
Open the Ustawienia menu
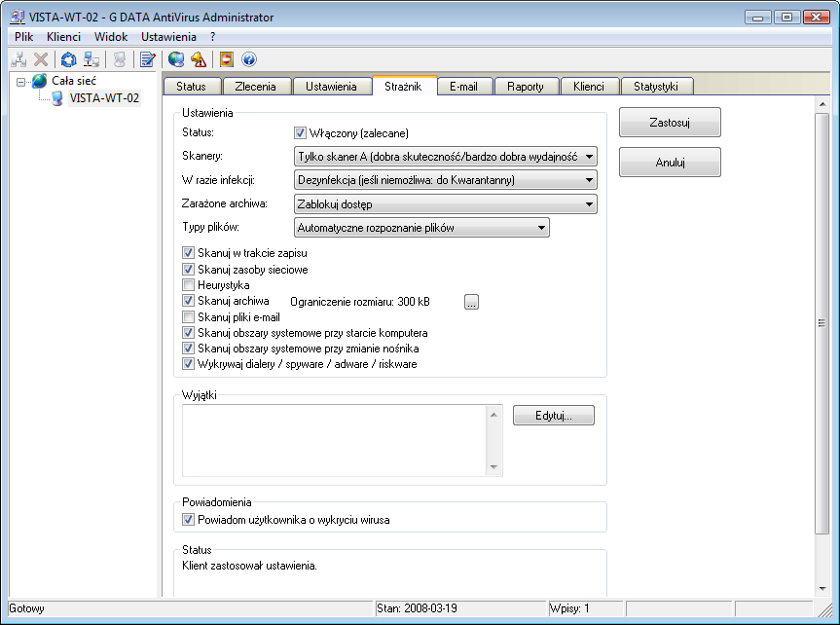coord(168,37)
